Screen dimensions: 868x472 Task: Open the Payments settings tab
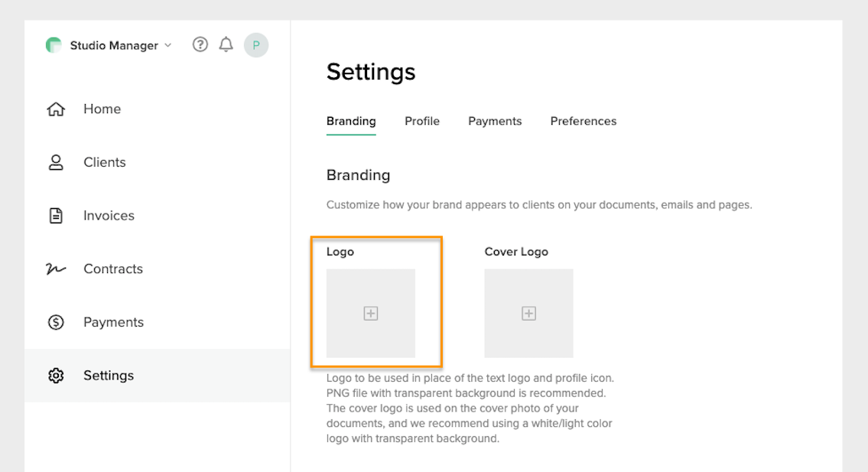(495, 122)
